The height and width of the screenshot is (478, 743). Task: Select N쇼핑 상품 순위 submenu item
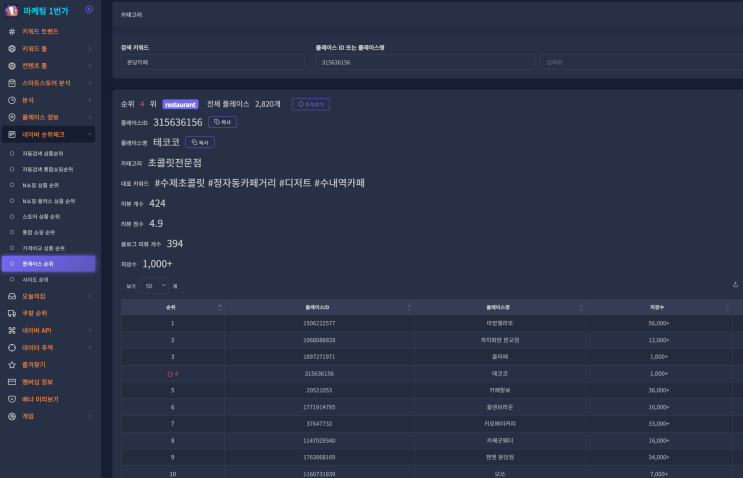[x=41, y=185]
